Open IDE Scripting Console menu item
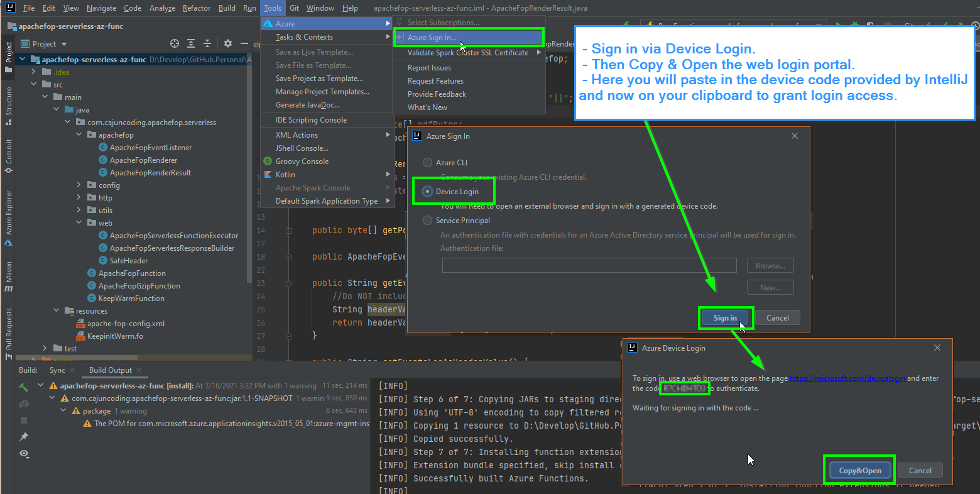This screenshot has width=980, height=494. coord(326,120)
